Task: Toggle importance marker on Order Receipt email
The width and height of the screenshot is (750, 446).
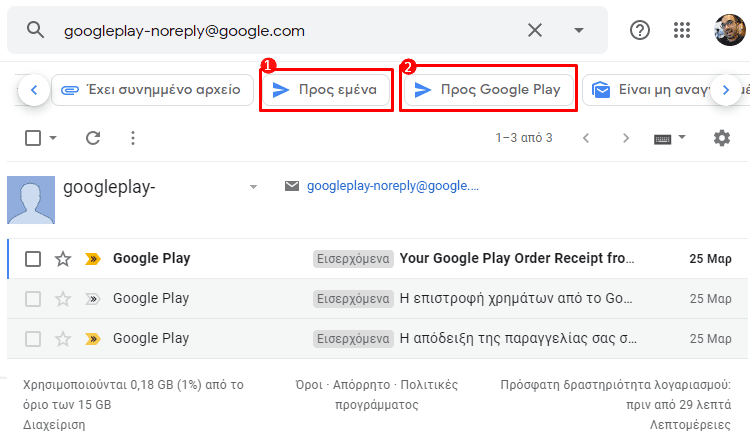Action: pos(93,259)
